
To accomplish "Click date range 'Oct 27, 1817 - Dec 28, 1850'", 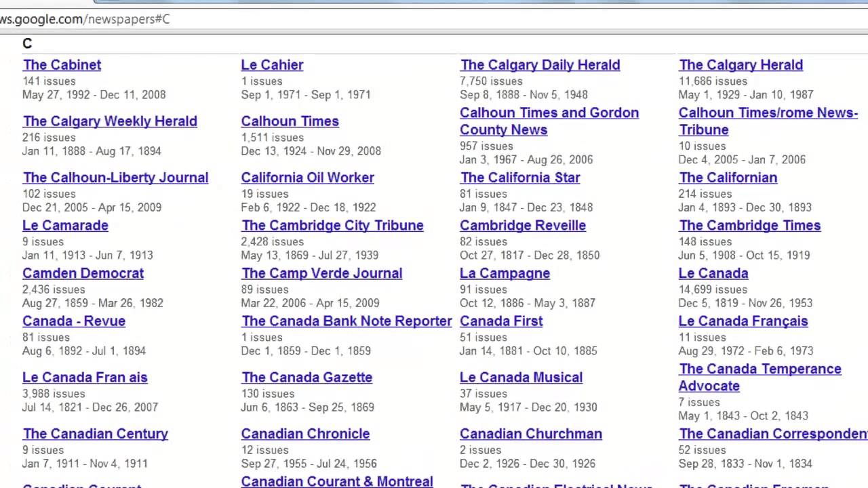I will coord(530,256).
